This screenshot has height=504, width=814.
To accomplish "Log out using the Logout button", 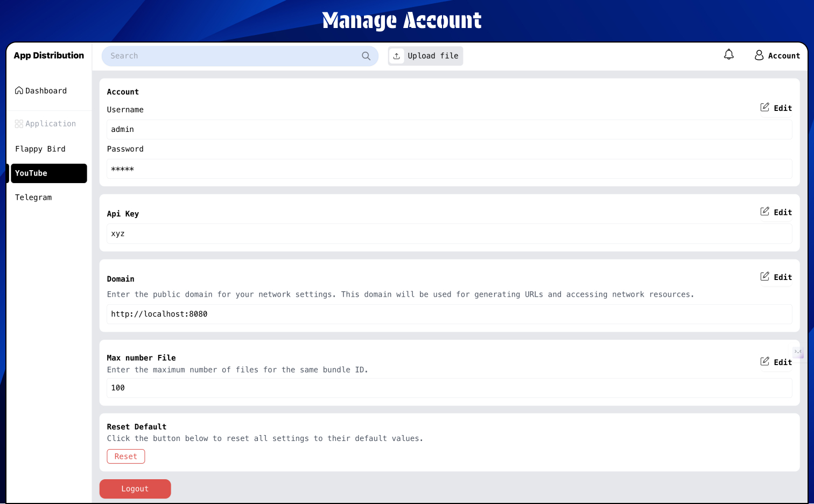I will click(x=135, y=489).
